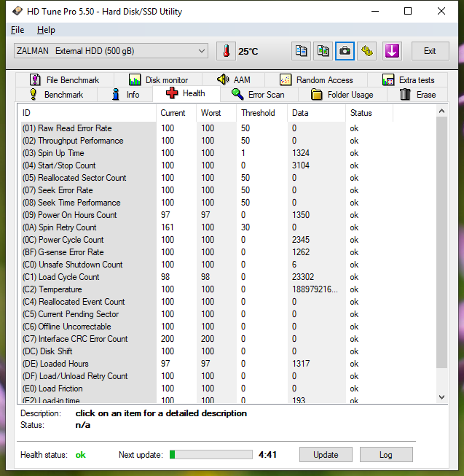
Task: Click the Update button
Action: pyautogui.click(x=326, y=454)
